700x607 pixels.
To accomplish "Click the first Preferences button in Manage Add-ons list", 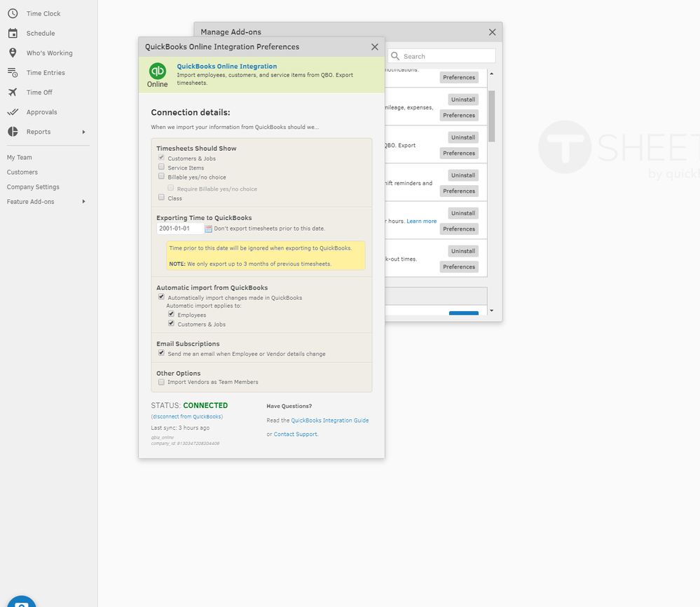I will (x=459, y=77).
